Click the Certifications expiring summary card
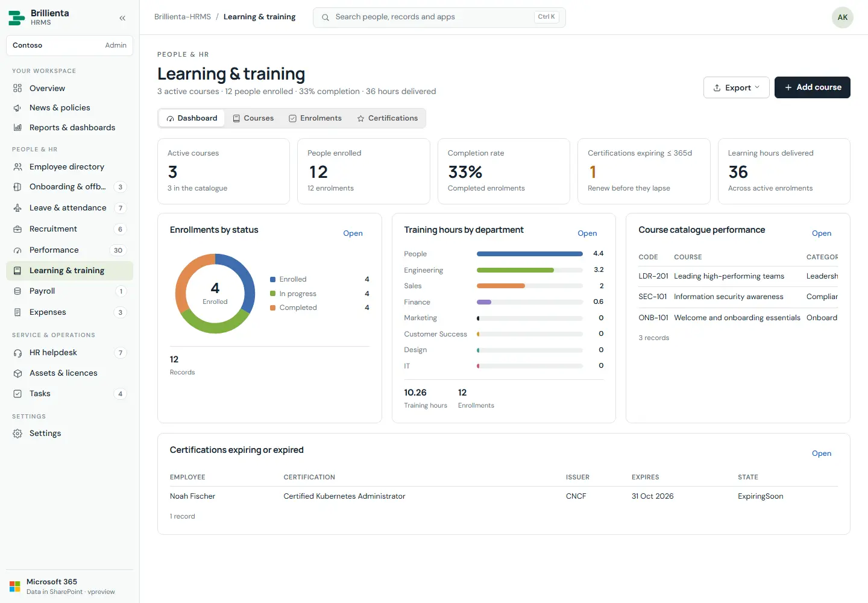Viewport: 868px width, 603px height. click(x=644, y=171)
